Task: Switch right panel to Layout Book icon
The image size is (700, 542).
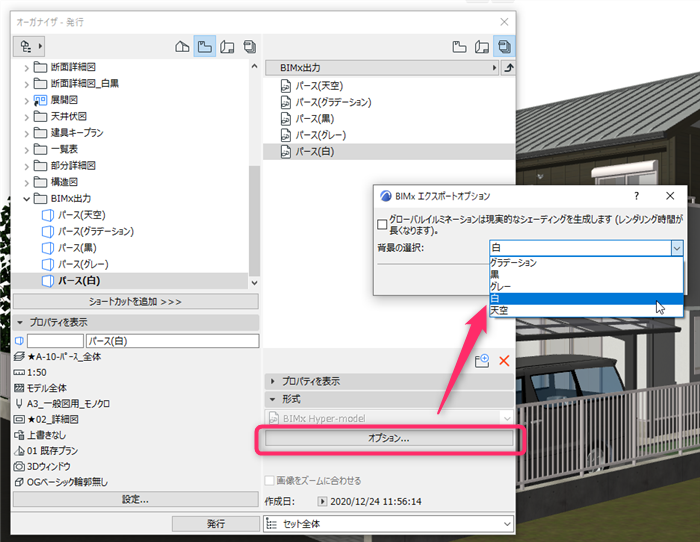Action: (482, 46)
